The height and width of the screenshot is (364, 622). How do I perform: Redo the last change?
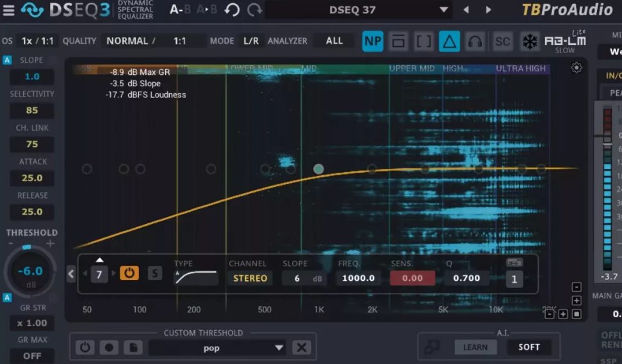pyautogui.click(x=254, y=10)
